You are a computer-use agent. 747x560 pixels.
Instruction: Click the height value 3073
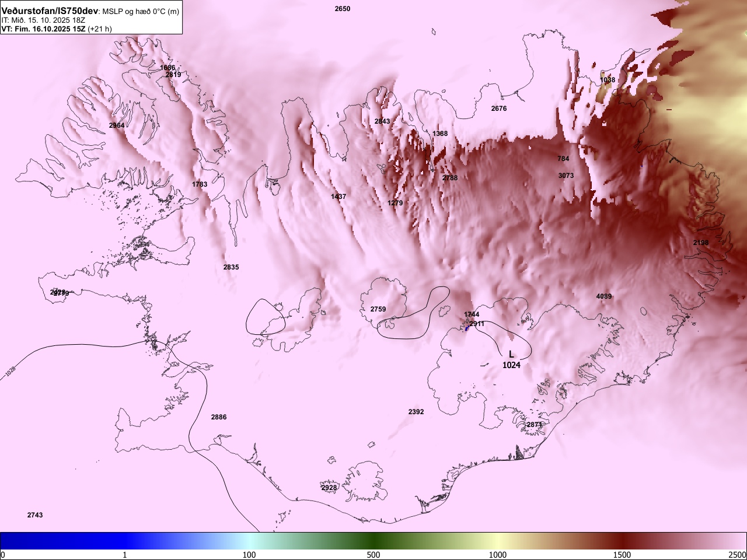click(566, 176)
